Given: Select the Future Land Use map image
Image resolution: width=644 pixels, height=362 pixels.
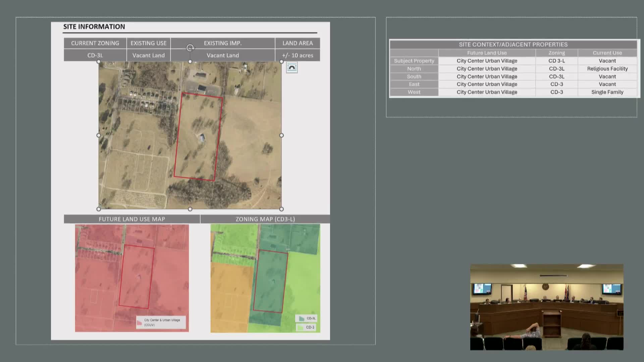Looking at the screenshot, I should tap(132, 278).
